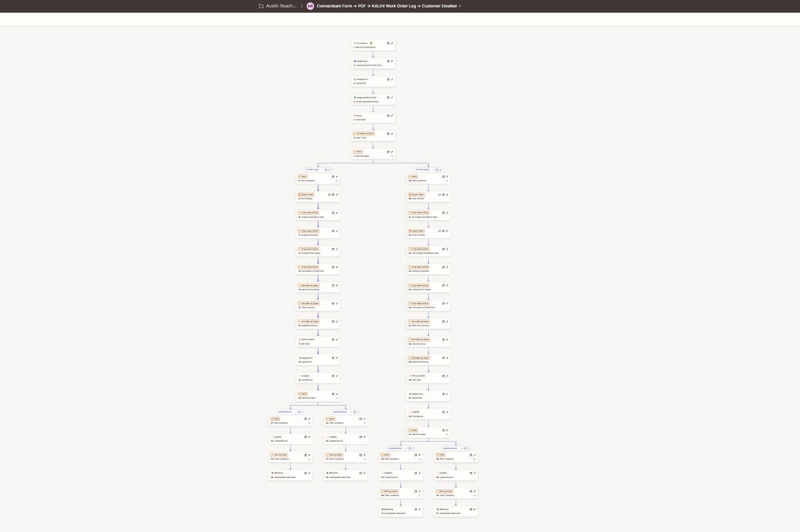Select step 45 Create Record text
800x532 pixels.
click(x=389, y=478)
